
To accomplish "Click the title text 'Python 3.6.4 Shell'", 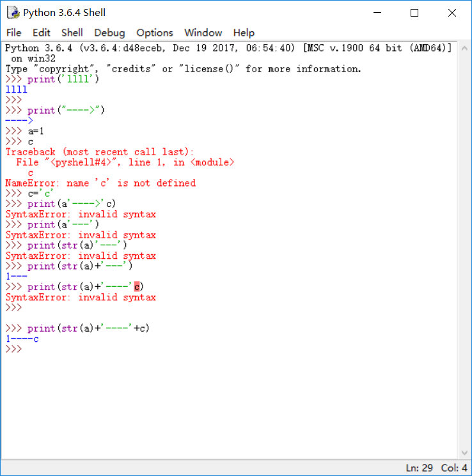I will 64,13.
